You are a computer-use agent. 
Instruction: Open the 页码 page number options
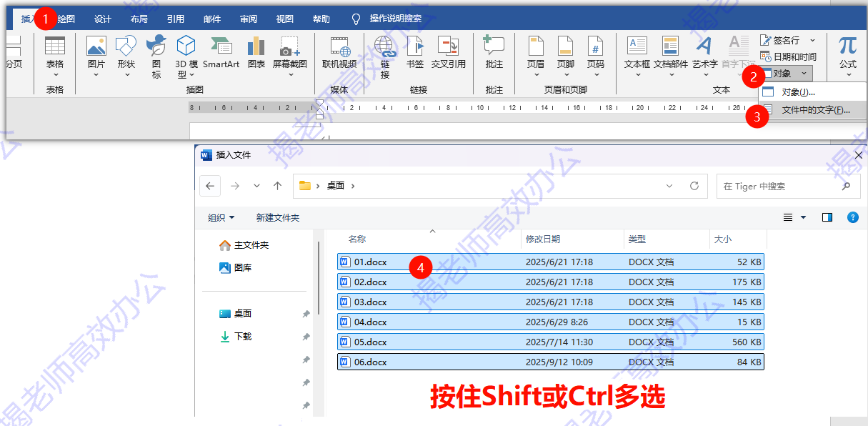595,56
